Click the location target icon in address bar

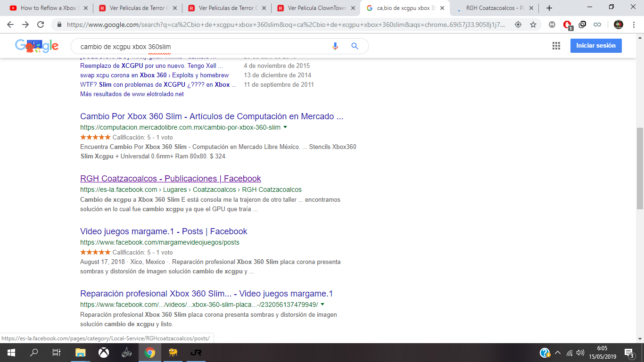coord(518,25)
